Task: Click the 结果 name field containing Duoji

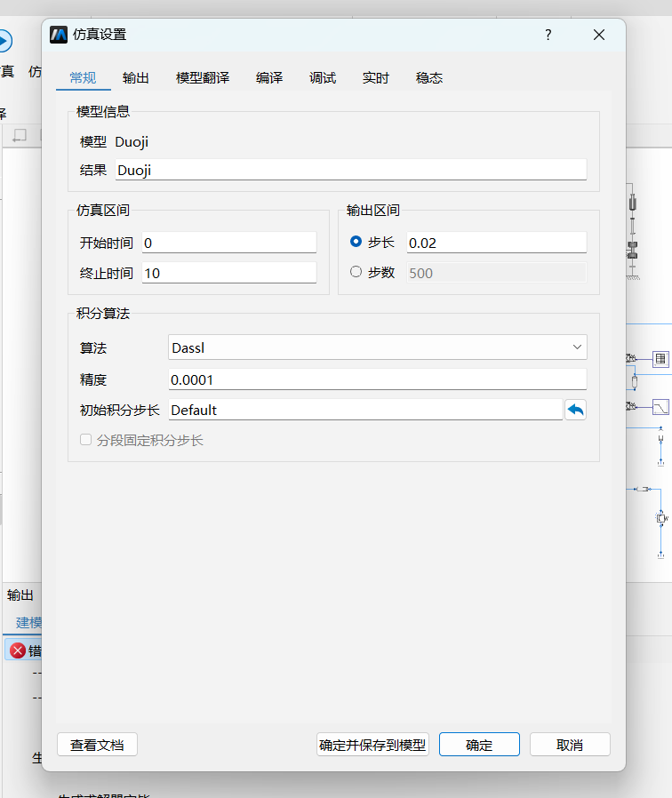Action: pos(351,170)
